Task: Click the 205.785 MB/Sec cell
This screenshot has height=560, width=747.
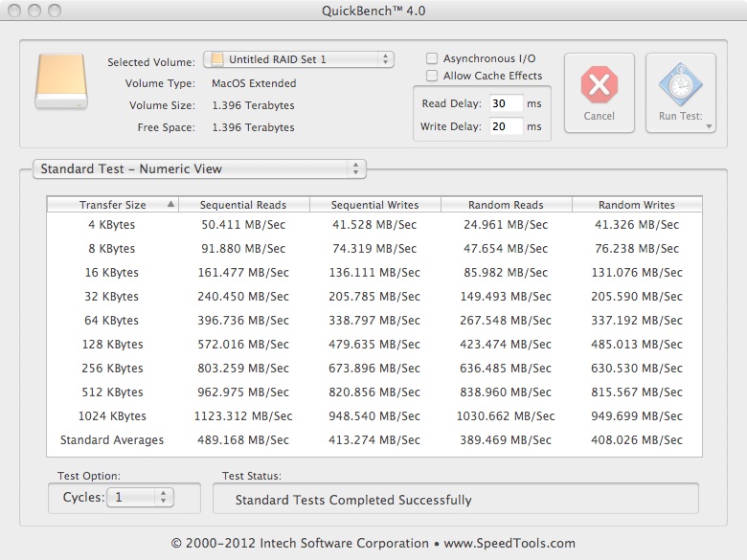Action: (x=374, y=296)
